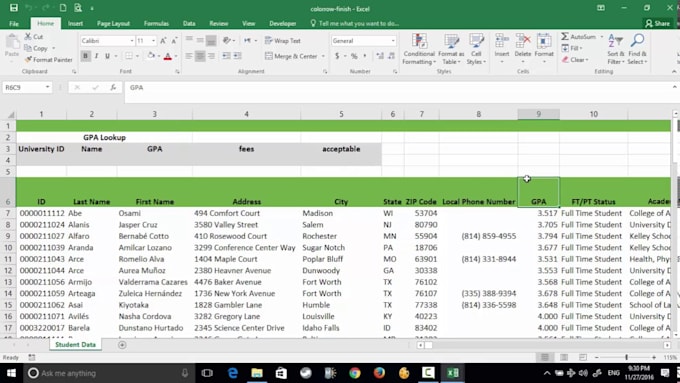This screenshot has width=680, height=383.
Task: Open the File tab
Action: coord(14,23)
